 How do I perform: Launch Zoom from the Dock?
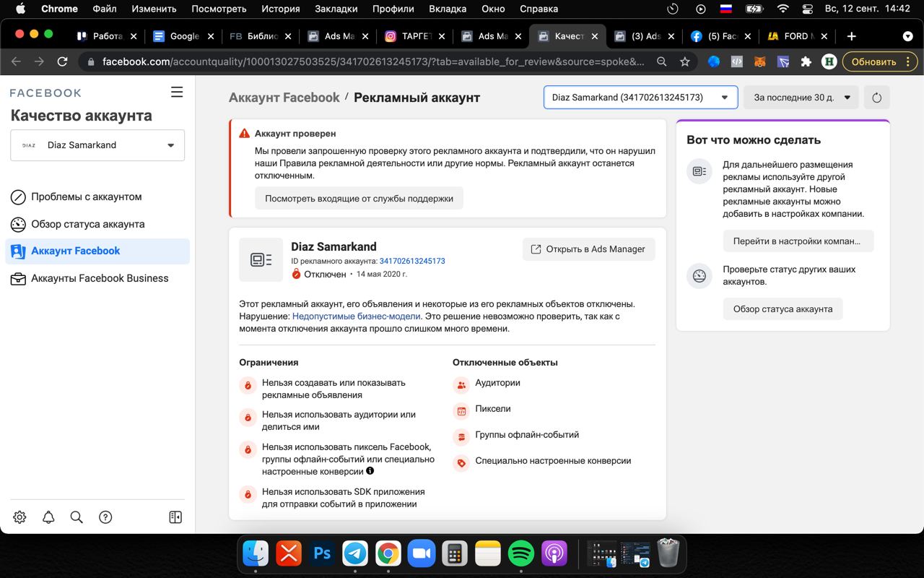coord(422,554)
